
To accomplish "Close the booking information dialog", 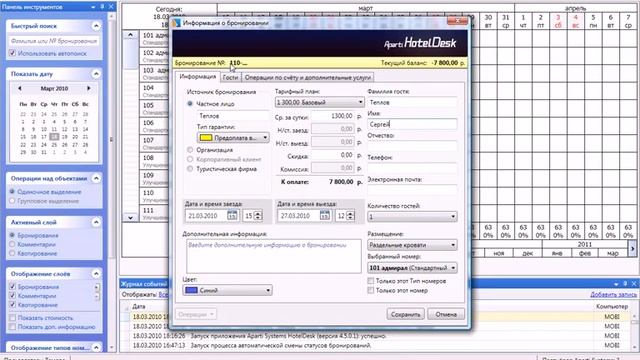I will [x=457, y=20].
